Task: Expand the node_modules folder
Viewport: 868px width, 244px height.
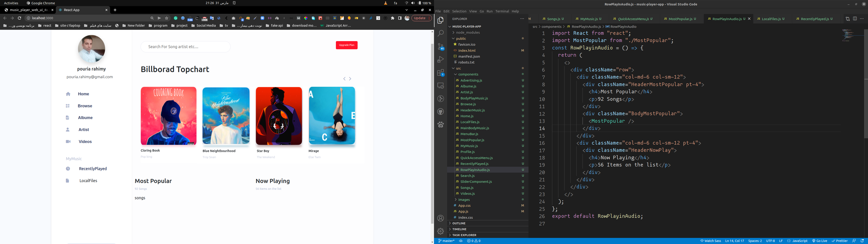Action: [467, 33]
